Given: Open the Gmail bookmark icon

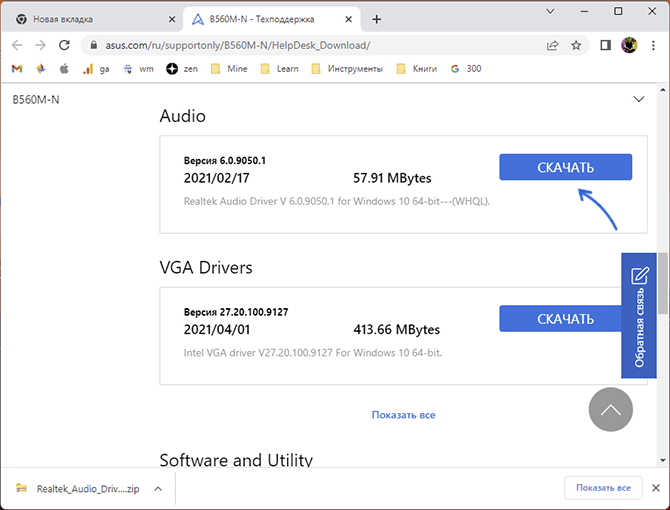Looking at the screenshot, I should [16, 69].
